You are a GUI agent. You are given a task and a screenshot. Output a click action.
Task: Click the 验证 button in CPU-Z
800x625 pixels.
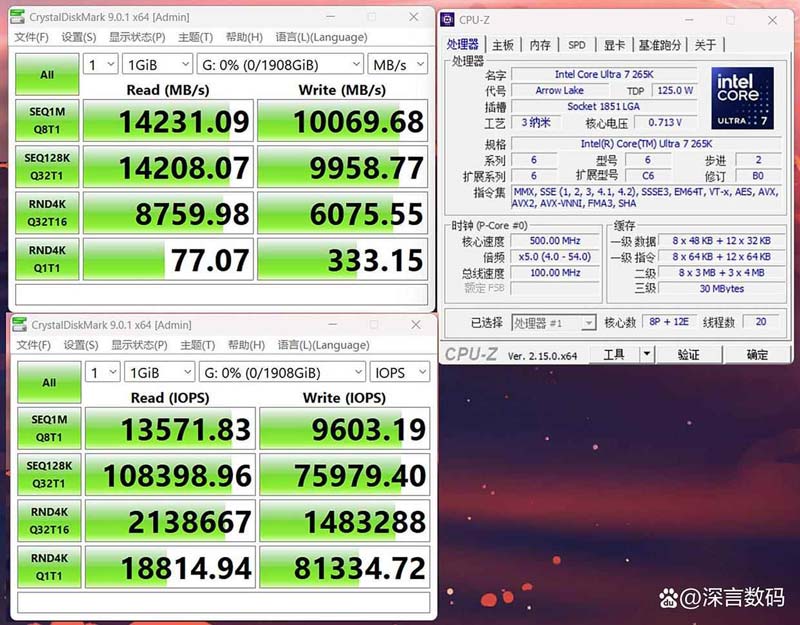(689, 354)
